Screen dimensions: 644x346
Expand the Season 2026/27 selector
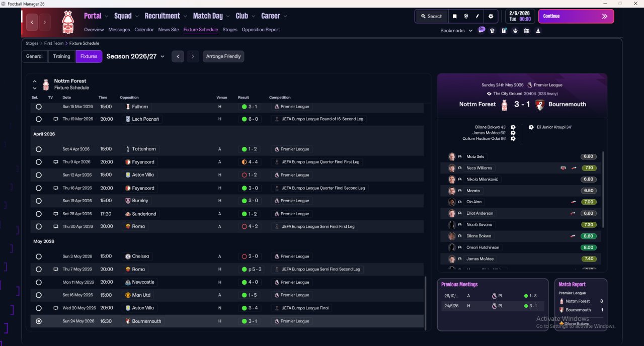(x=135, y=56)
